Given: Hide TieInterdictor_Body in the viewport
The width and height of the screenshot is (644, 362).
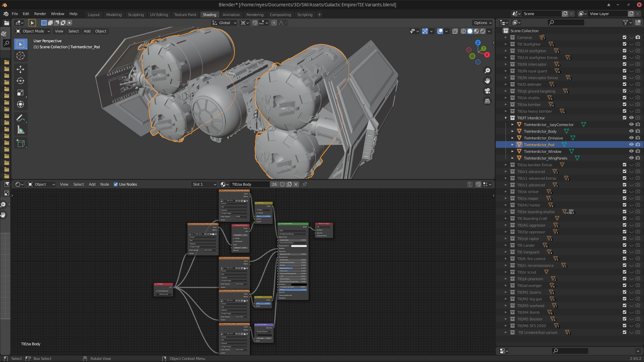Looking at the screenshot, I should click(631, 131).
